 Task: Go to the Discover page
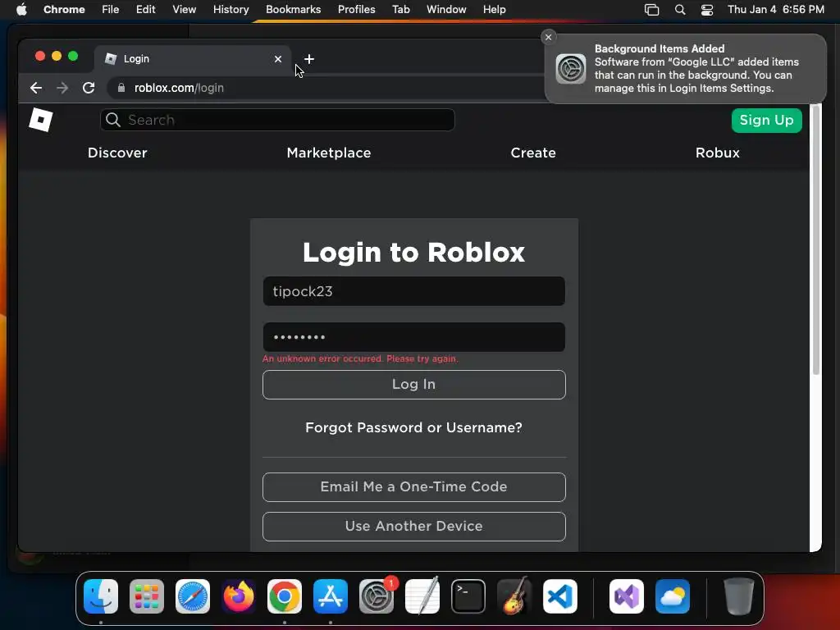[x=117, y=153]
